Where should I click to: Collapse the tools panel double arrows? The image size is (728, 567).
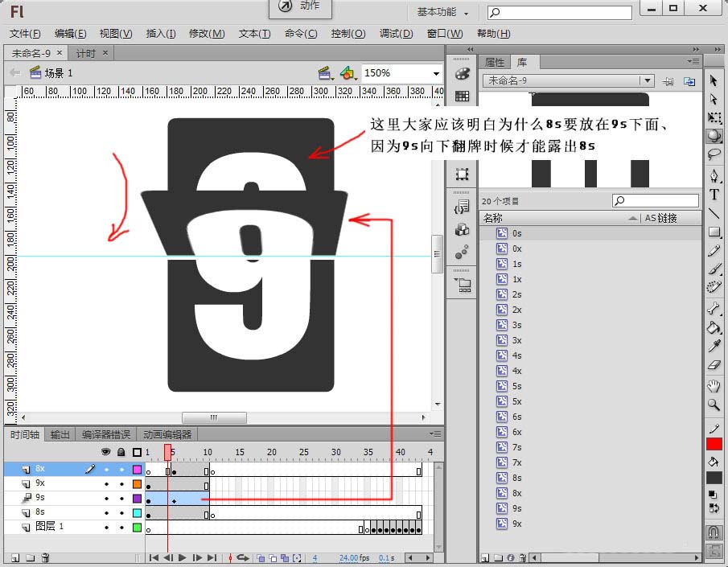pyautogui.click(x=718, y=49)
